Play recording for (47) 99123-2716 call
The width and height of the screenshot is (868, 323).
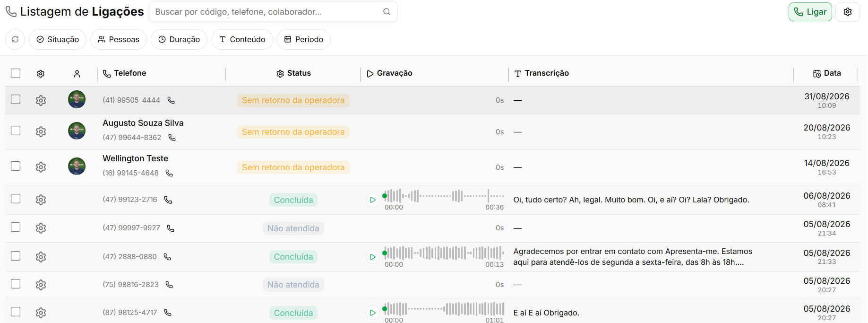[x=372, y=200]
